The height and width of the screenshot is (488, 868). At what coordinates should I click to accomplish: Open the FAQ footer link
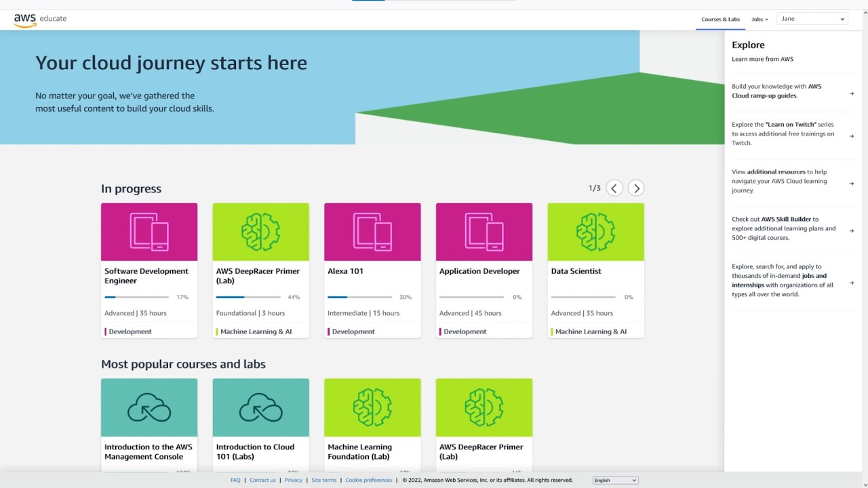pos(235,480)
